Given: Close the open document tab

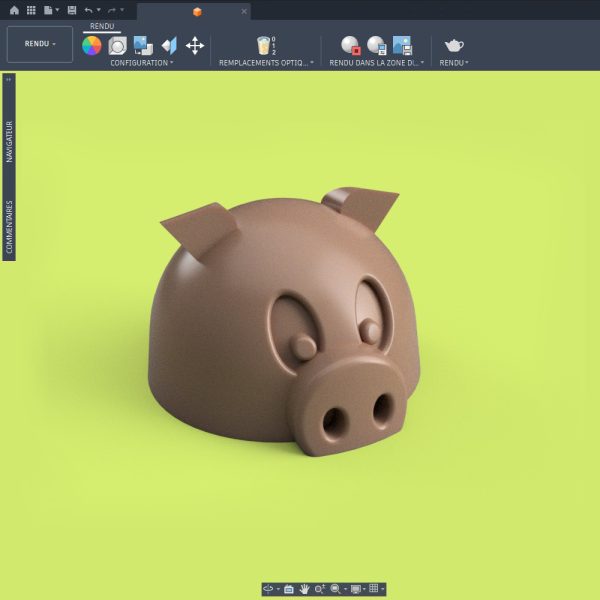Looking at the screenshot, I should 244,12.
